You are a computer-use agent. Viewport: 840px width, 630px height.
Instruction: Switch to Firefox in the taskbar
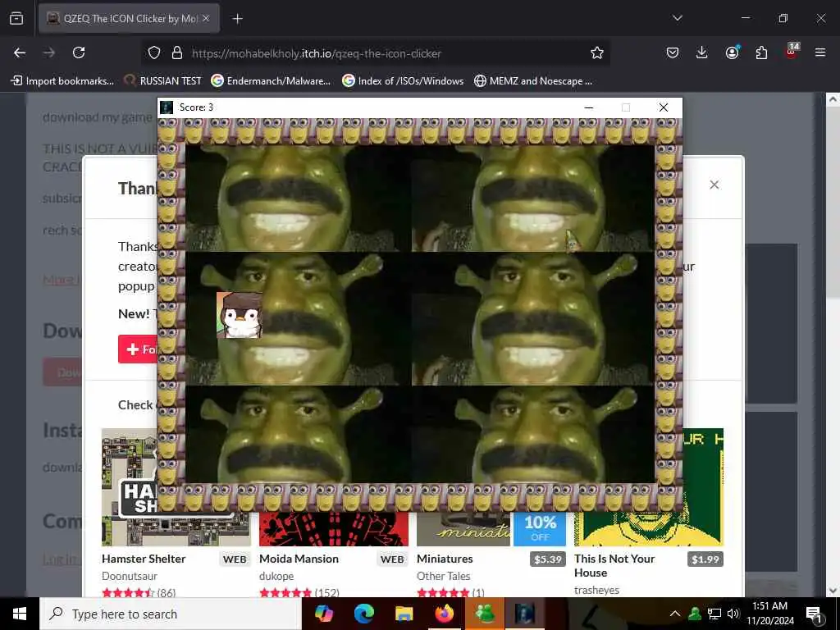(444, 614)
